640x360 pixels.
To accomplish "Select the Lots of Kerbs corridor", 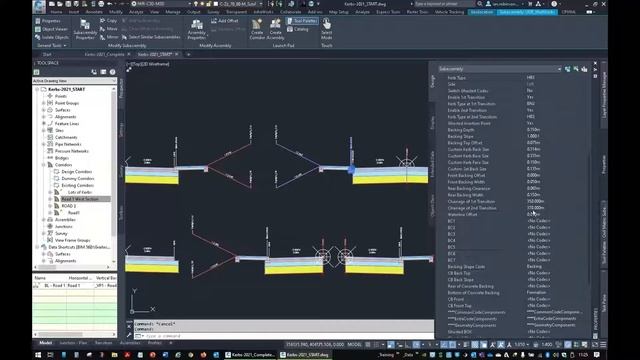I will click(x=80, y=192).
